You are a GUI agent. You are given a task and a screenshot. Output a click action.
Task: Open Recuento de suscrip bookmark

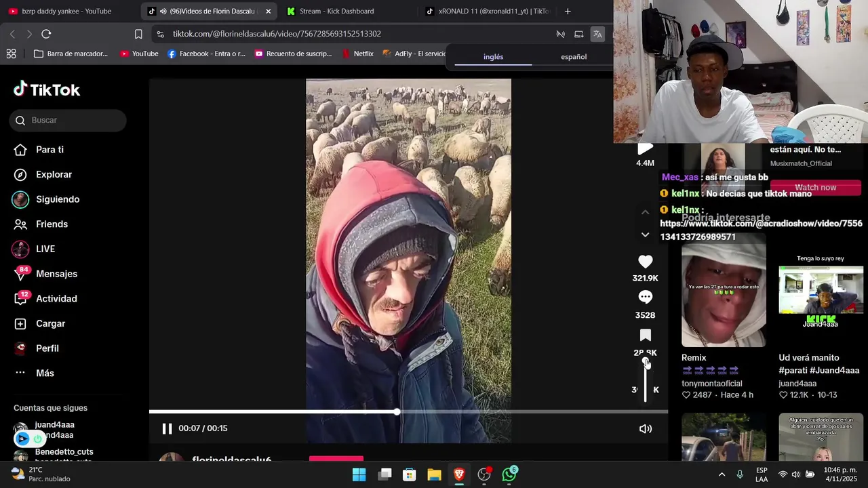click(x=293, y=54)
